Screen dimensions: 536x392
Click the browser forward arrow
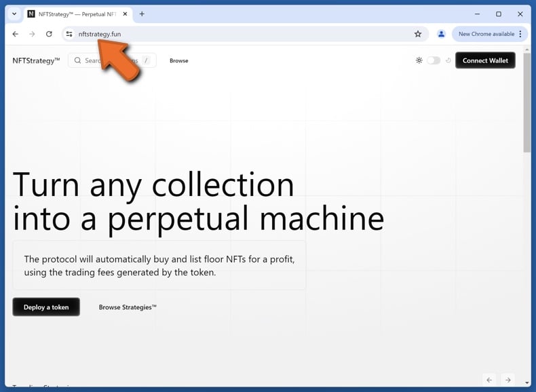32,34
